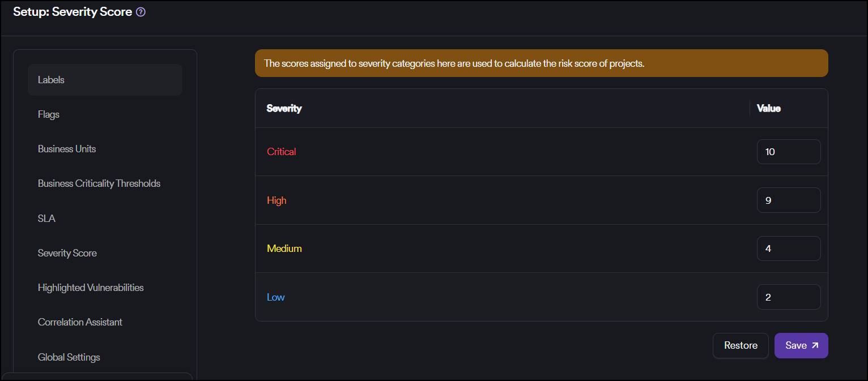Open Global Settings from the sidebar

(x=69, y=357)
